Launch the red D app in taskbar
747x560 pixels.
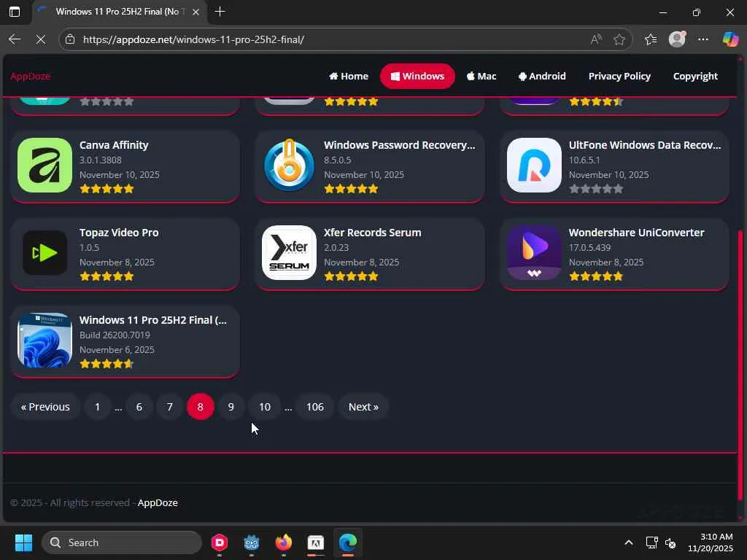(x=220, y=542)
